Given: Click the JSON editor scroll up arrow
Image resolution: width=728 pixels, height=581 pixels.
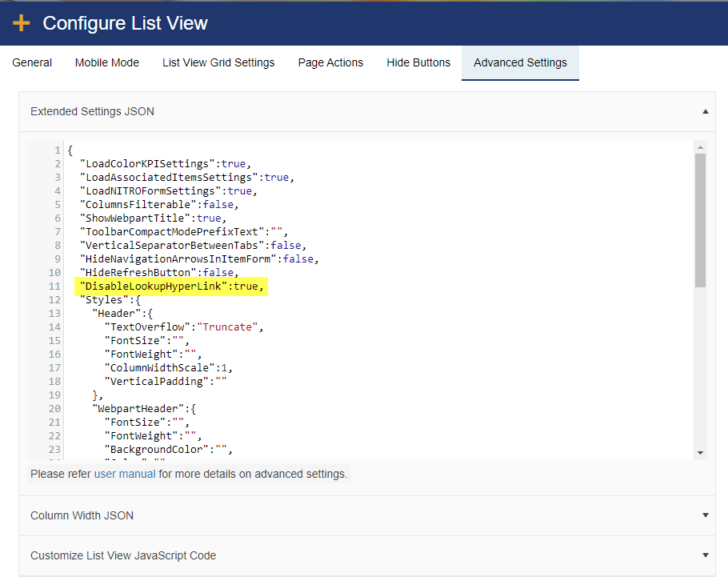Looking at the screenshot, I should tap(700, 147).
